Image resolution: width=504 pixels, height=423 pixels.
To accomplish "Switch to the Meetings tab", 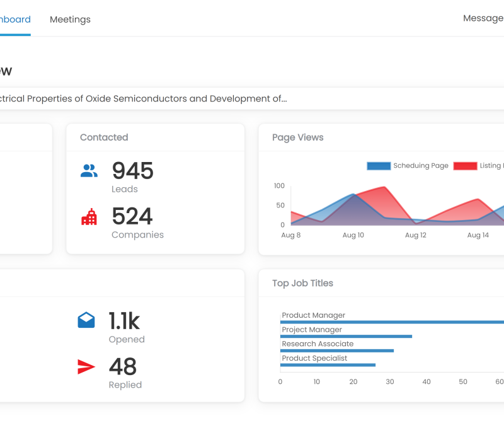I will [x=70, y=20].
